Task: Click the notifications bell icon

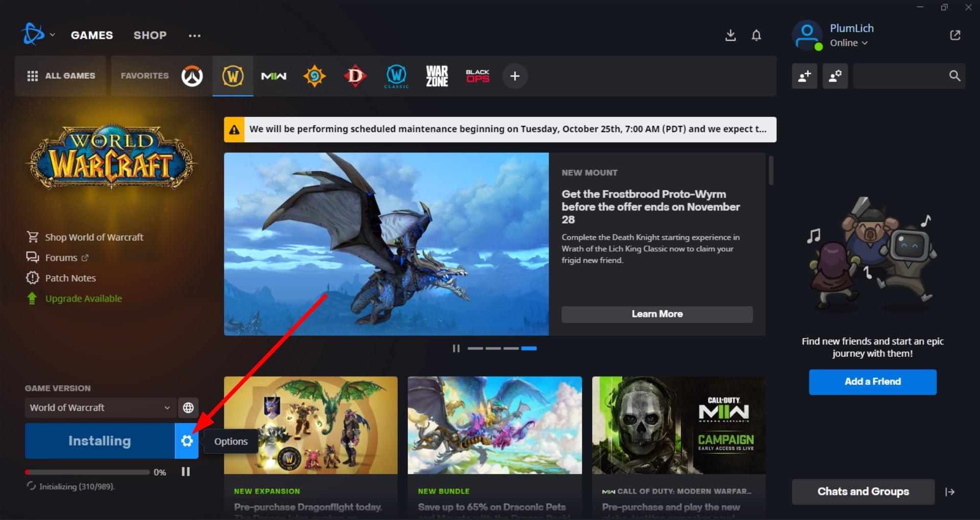Action: pos(756,35)
